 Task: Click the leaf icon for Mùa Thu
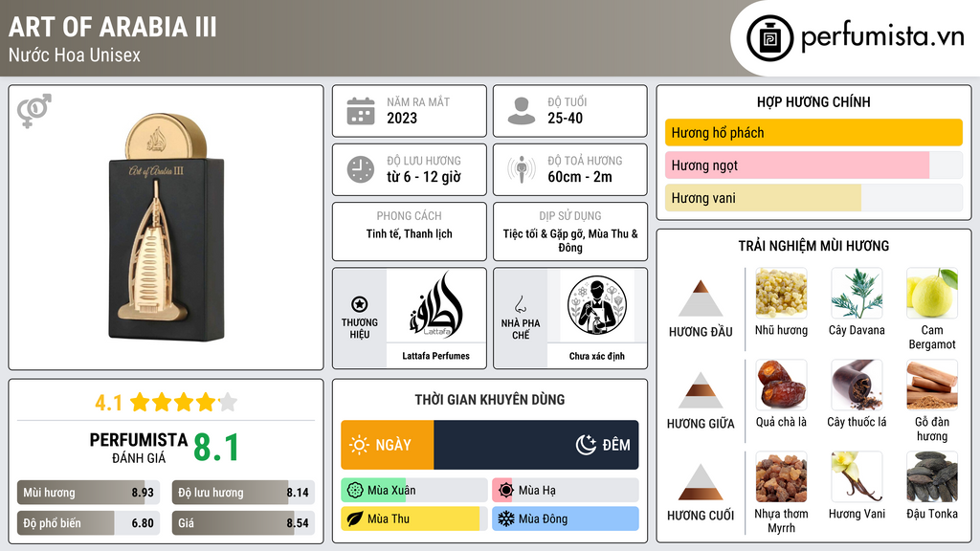[x=355, y=518]
